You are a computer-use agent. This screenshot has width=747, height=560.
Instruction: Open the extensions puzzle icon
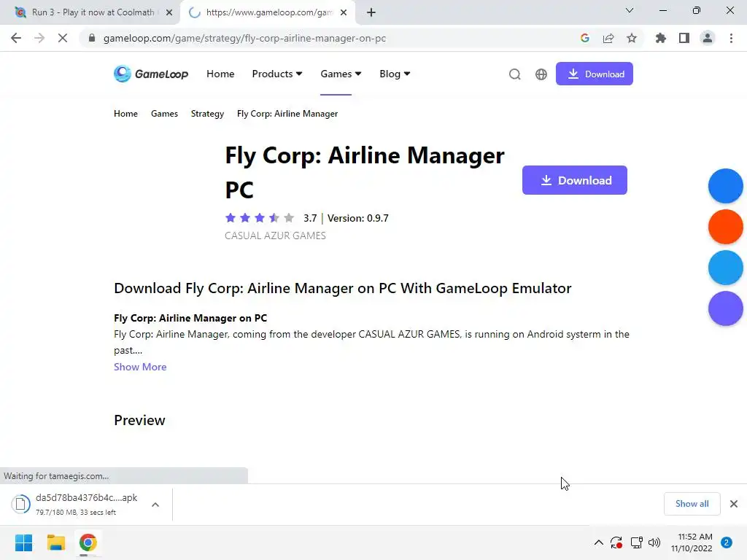coord(661,38)
